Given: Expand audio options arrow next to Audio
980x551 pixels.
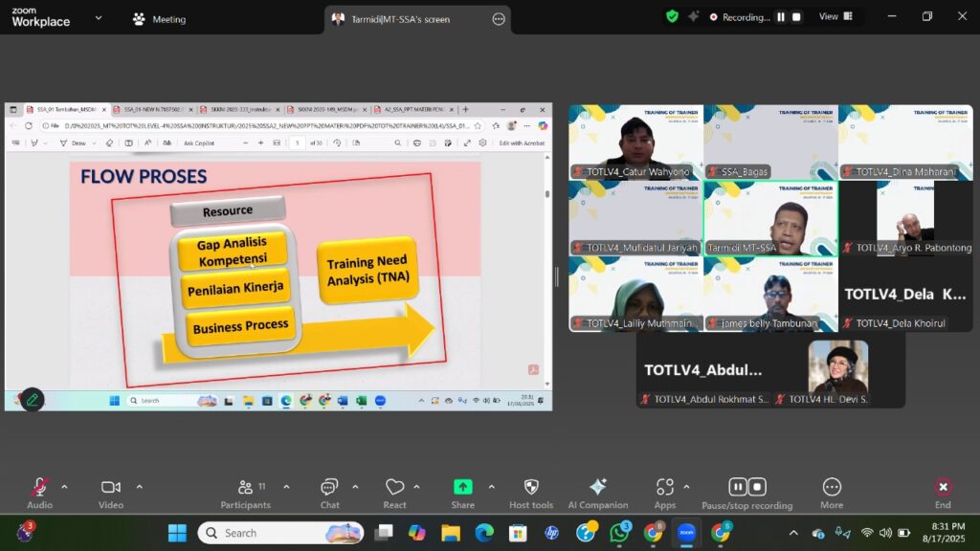Looking at the screenshot, I should coord(64,487).
